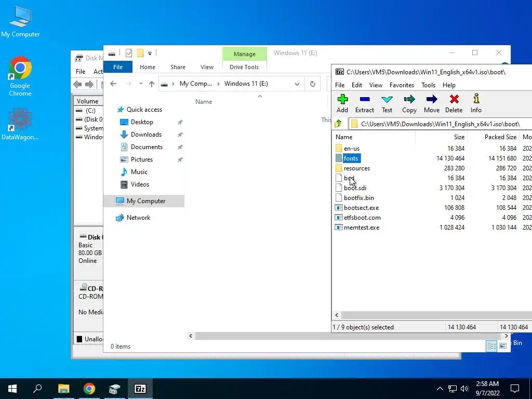Select the resources folder in 7-Zip
The height and width of the screenshot is (399, 532).
356,168
